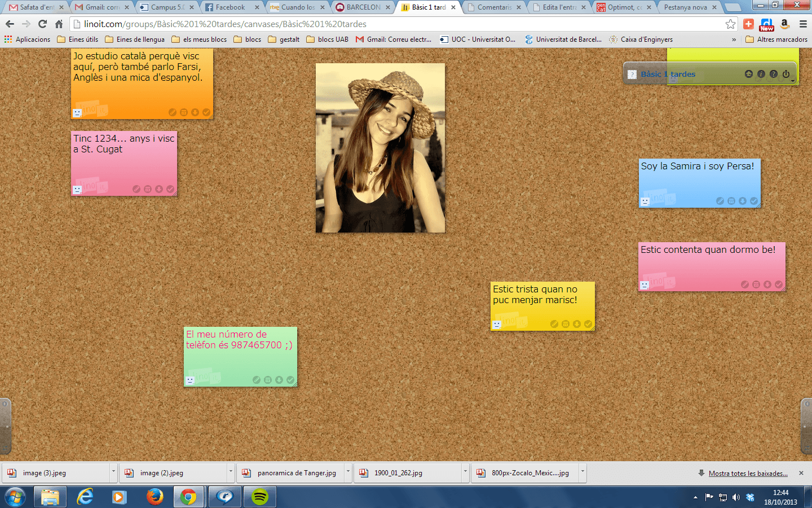This screenshot has height=508, width=812.
Task: Check off the pink 'Tinc 1234' note
Action: click(170, 189)
